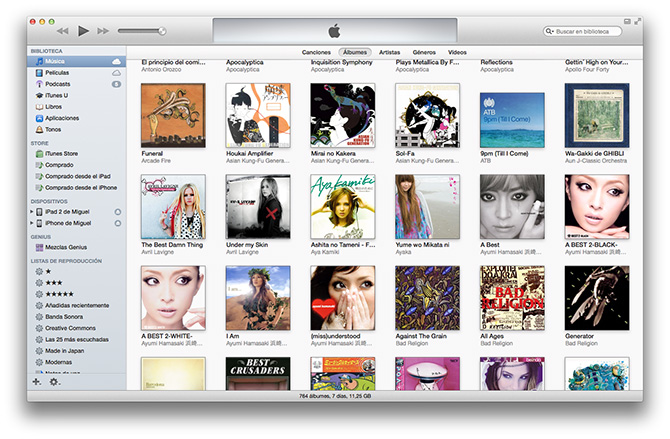Screen dimensions: 670x439
Task: Expand iPhone de Miguel device
Action: 32,223
